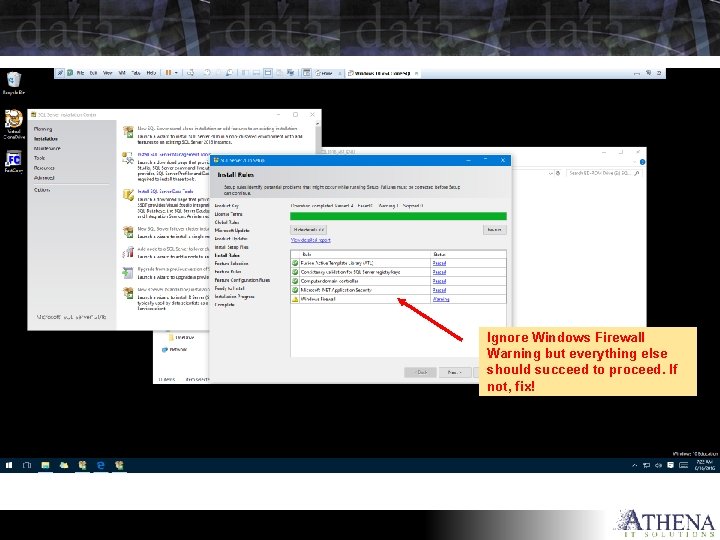Image resolution: width=720 pixels, height=540 pixels.
Task: Click the manage snapshots wrench icon
Action: [x=229, y=73]
